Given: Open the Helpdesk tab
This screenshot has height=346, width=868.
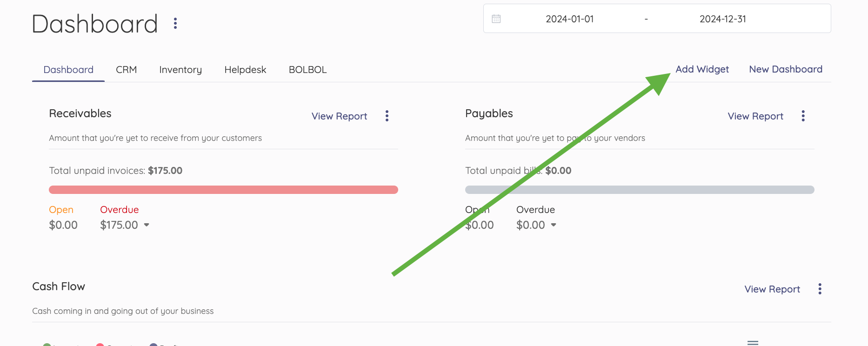Looking at the screenshot, I should pos(245,70).
